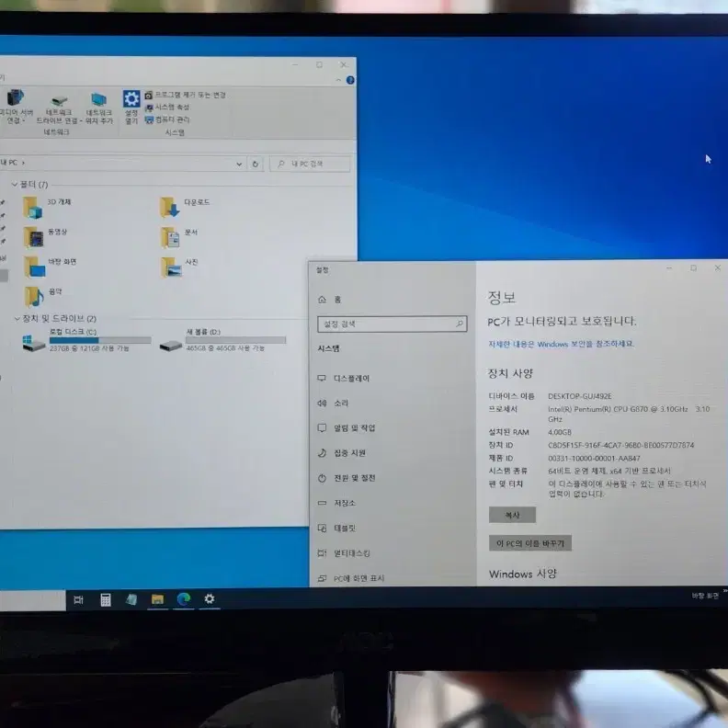Click 내 PC in the address path
Screen dimensions: 728x728
click(9, 163)
